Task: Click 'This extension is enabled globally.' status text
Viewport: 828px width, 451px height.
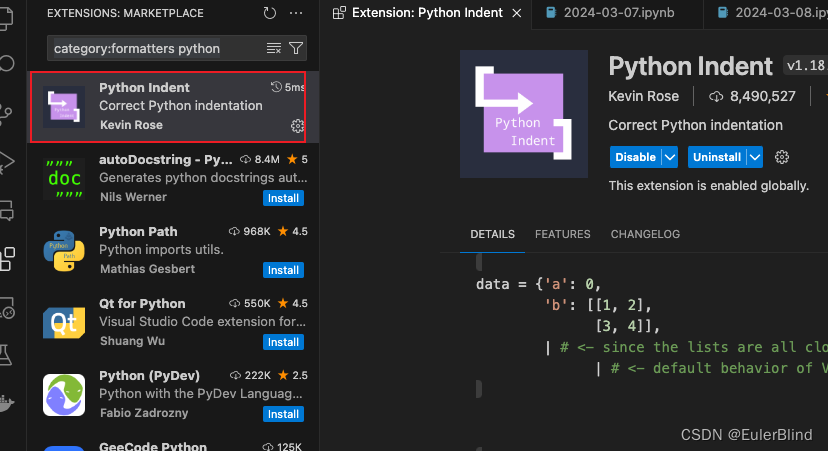Action: tap(709, 186)
